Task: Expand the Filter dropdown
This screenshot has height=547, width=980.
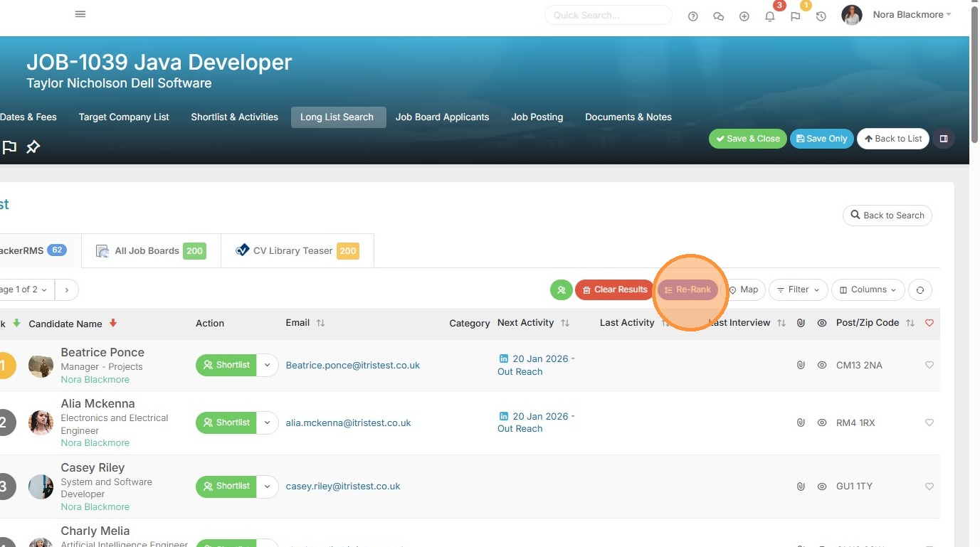Action: [799, 290]
